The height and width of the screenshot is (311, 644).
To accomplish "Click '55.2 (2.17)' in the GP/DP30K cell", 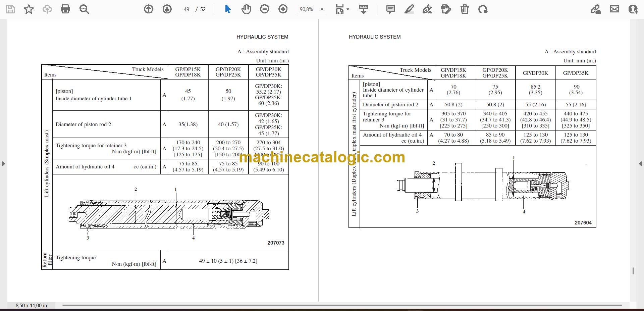I will tap(269, 92).
